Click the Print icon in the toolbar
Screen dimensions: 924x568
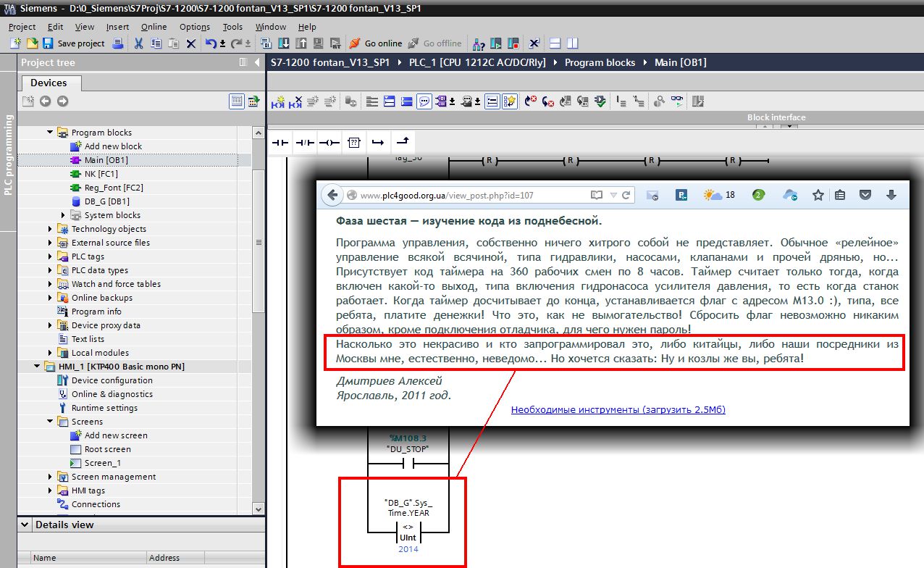(x=118, y=43)
